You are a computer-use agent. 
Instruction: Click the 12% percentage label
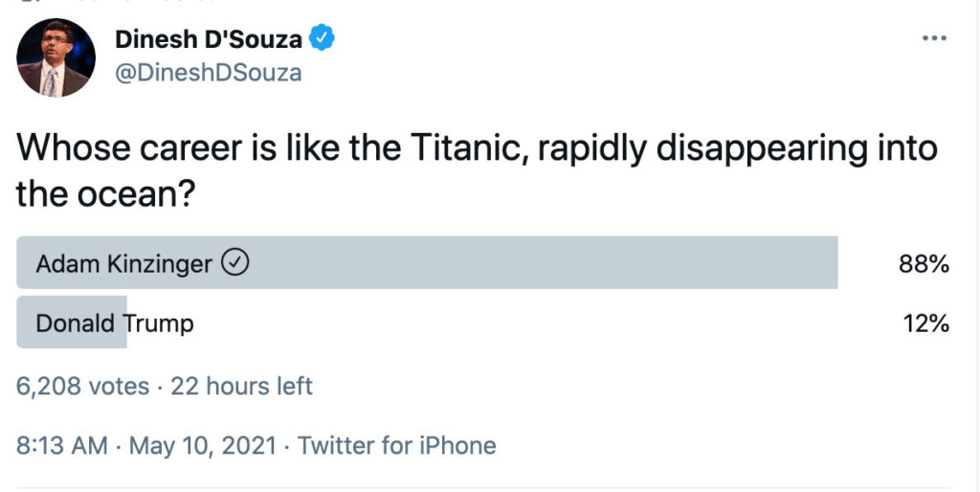tap(925, 324)
